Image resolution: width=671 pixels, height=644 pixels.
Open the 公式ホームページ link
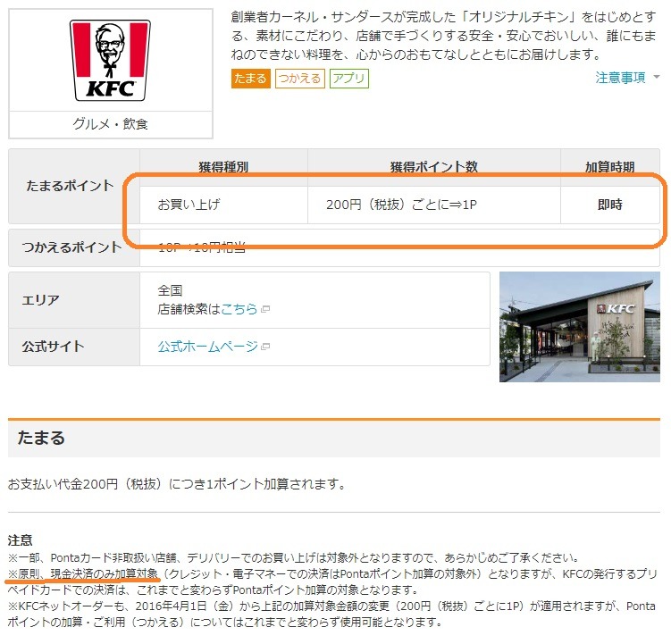tap(208, 347)
